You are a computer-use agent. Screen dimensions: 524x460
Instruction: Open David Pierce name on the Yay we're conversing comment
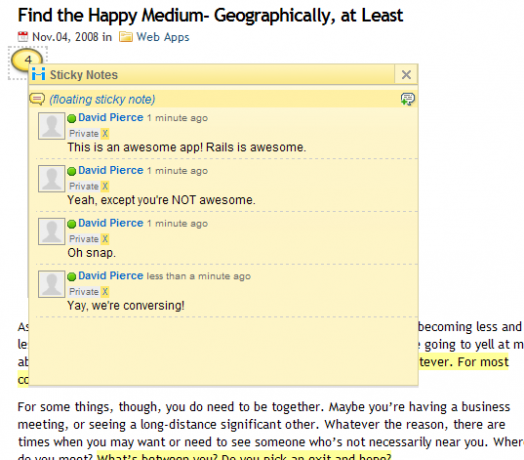[x=111, y=275]
